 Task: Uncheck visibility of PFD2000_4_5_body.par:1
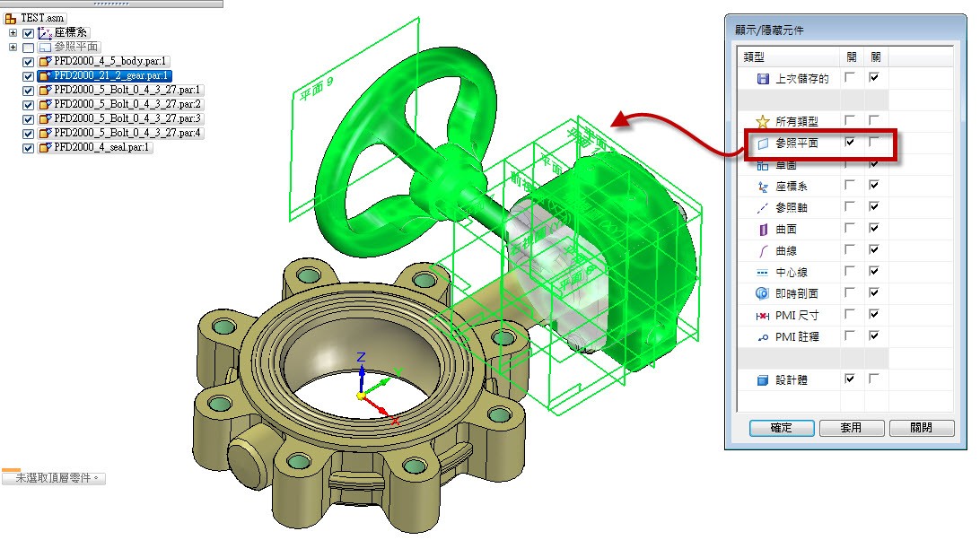point(28,62)
